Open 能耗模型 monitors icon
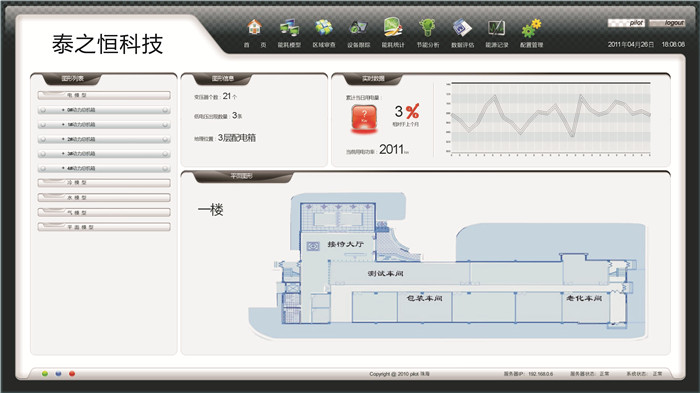The height and width of the screenshot is (393, 700). pyautogui.click(x=289, y=28)
